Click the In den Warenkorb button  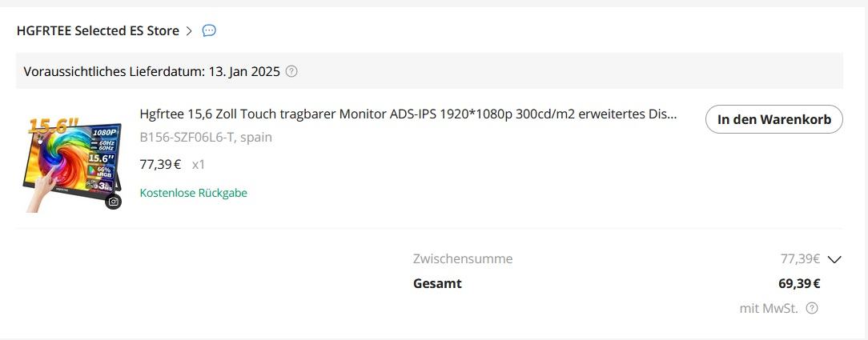(774, 119)
